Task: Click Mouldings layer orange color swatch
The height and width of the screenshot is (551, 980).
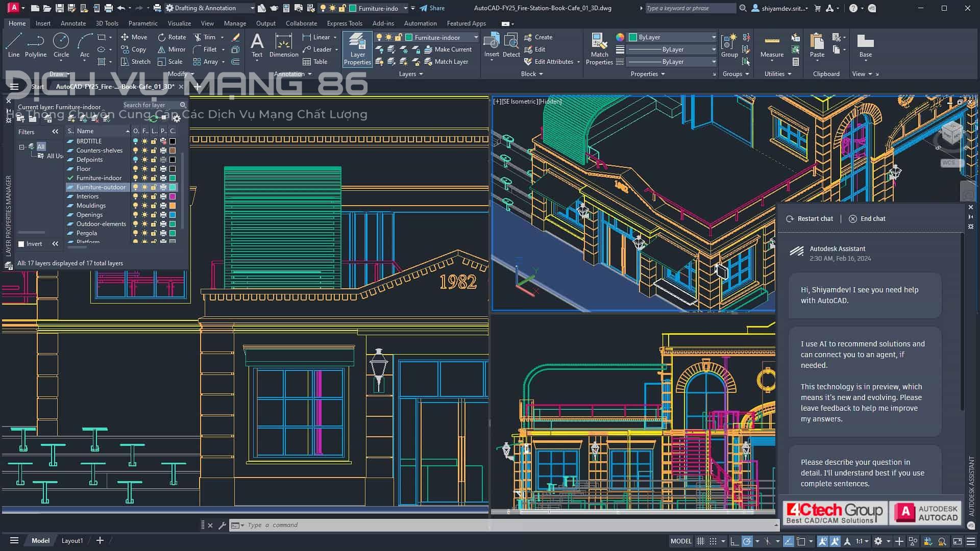Action: coord(173,206)
